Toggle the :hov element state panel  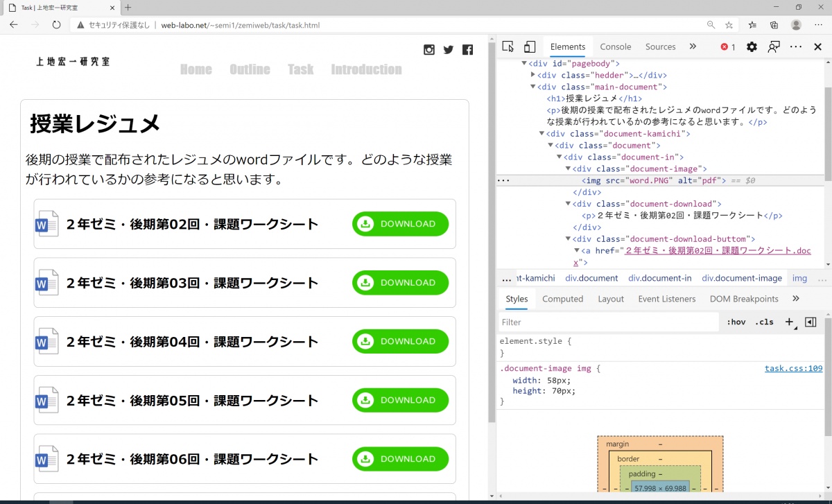[736, 322]
